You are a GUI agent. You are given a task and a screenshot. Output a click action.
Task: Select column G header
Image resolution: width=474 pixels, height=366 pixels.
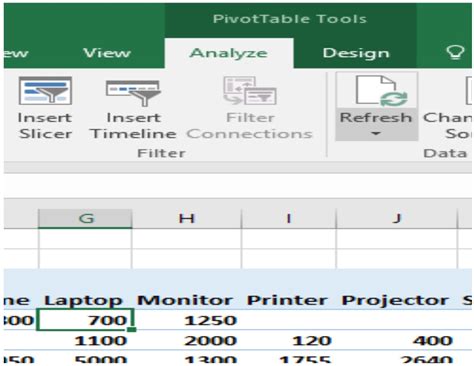85,219
